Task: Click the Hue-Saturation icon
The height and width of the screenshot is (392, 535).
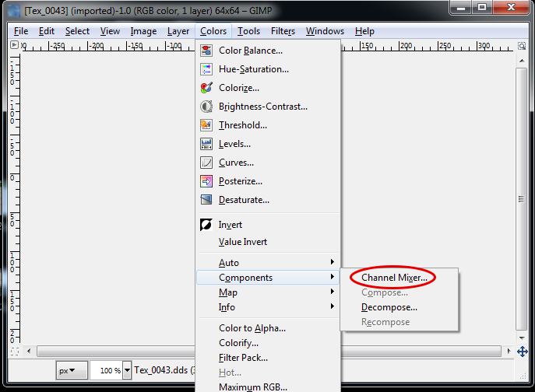Action: pos(206,69)
